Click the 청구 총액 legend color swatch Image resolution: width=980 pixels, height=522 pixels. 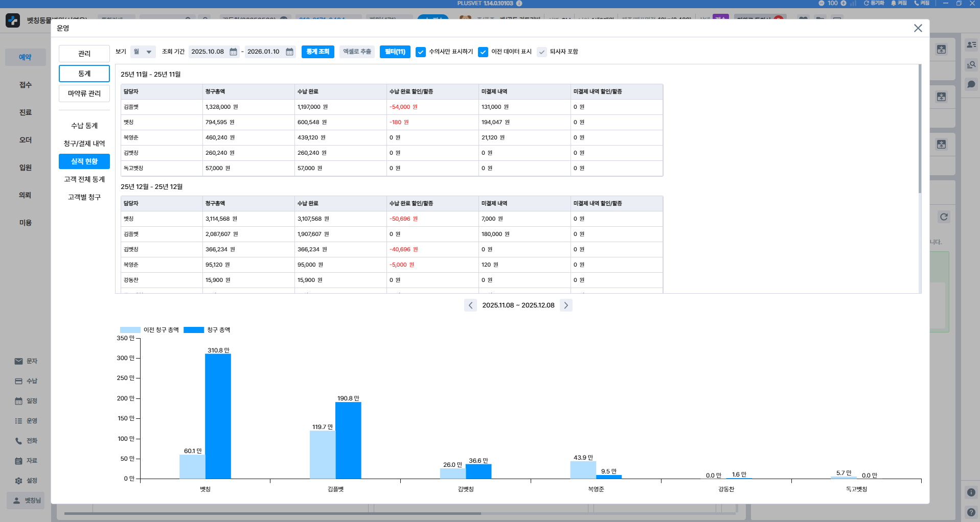[194, 330]
